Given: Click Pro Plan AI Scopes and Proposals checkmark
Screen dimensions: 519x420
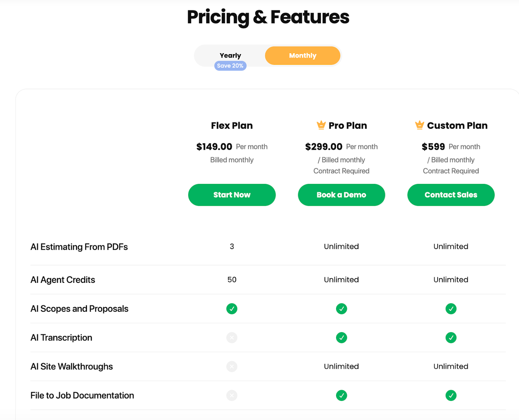Looking at the screenshot, I should coord(342,309).
